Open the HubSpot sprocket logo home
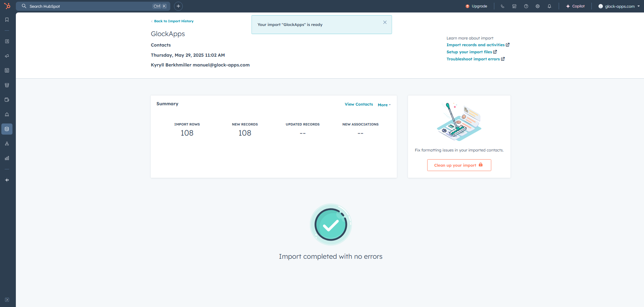 tap(7, 6)
